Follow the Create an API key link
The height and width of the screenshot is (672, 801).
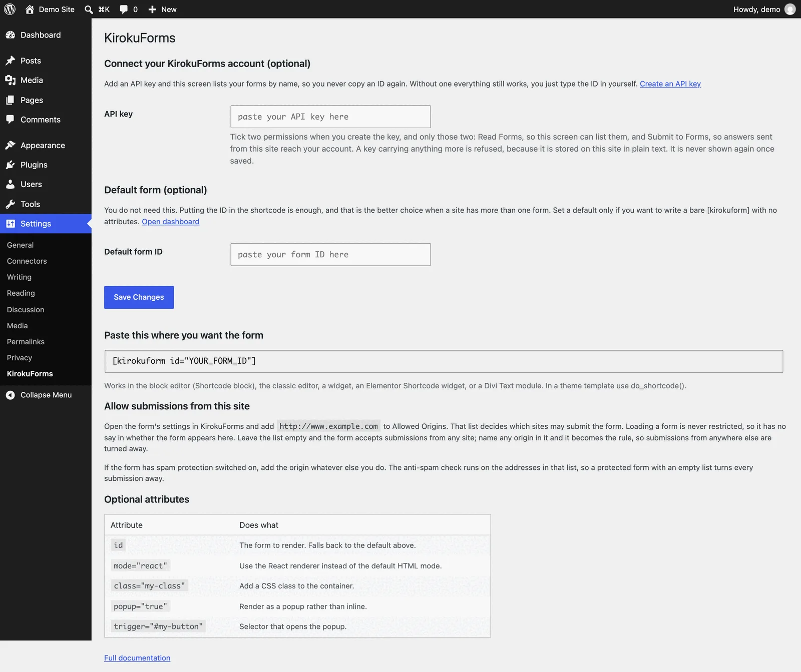pos(670,84)
